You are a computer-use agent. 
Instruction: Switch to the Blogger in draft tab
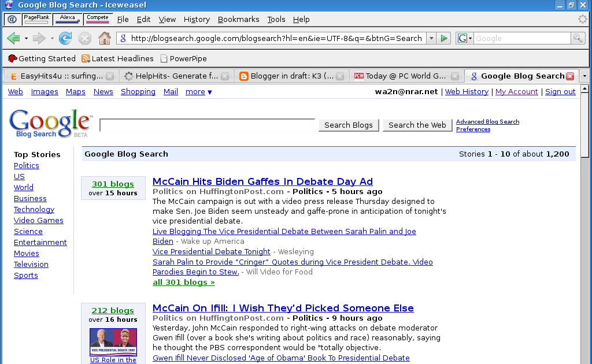coord(286,76)
